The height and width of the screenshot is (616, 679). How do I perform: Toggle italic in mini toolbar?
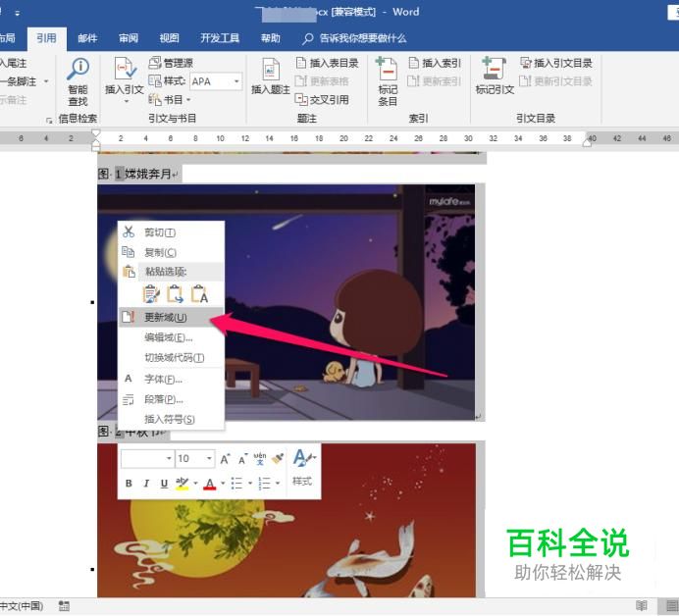pyautogui.click(x=146, y=484)
